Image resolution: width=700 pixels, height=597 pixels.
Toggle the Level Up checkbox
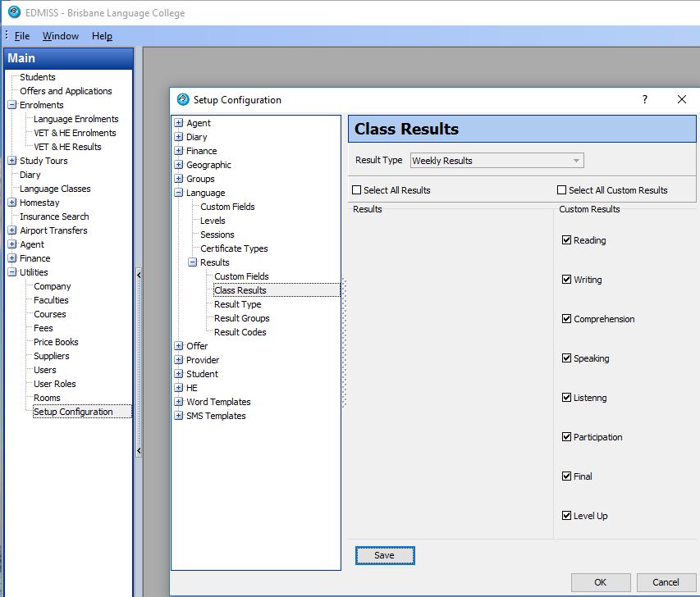pos(566,516)
